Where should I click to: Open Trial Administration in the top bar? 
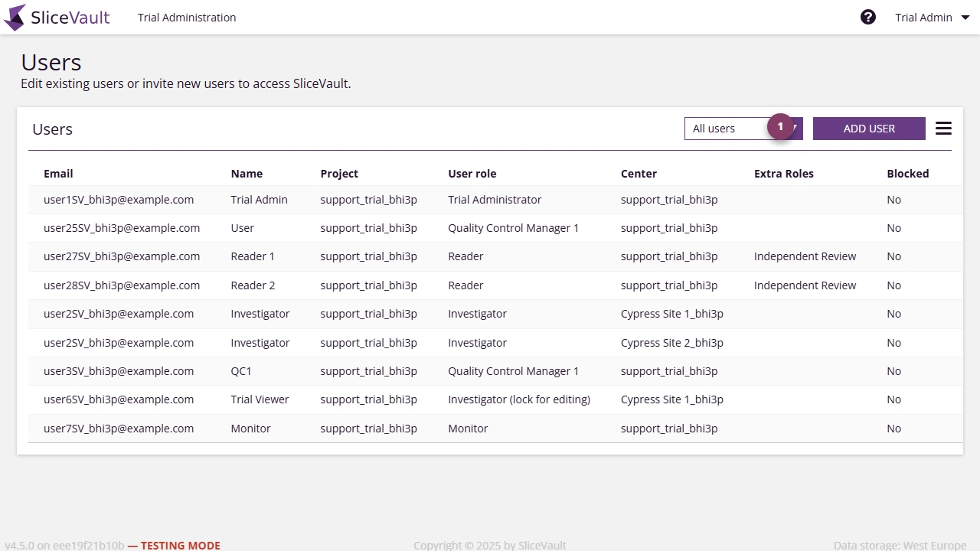pos(187,17)
